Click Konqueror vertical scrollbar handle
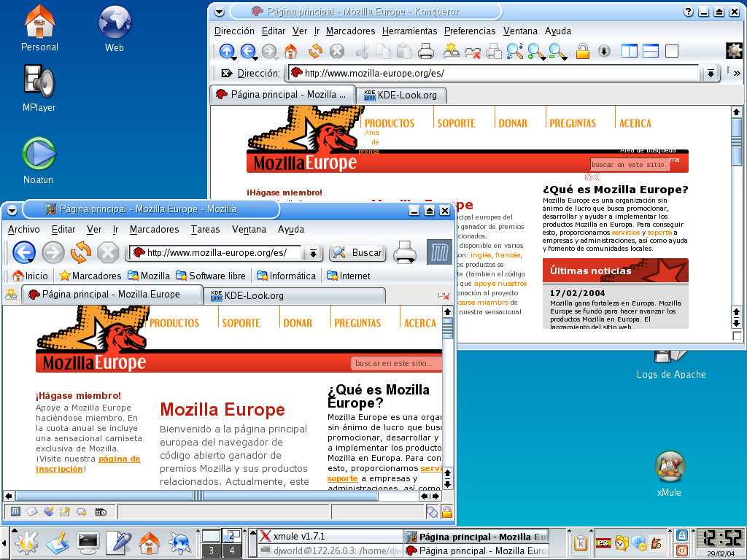 [737, 143]
